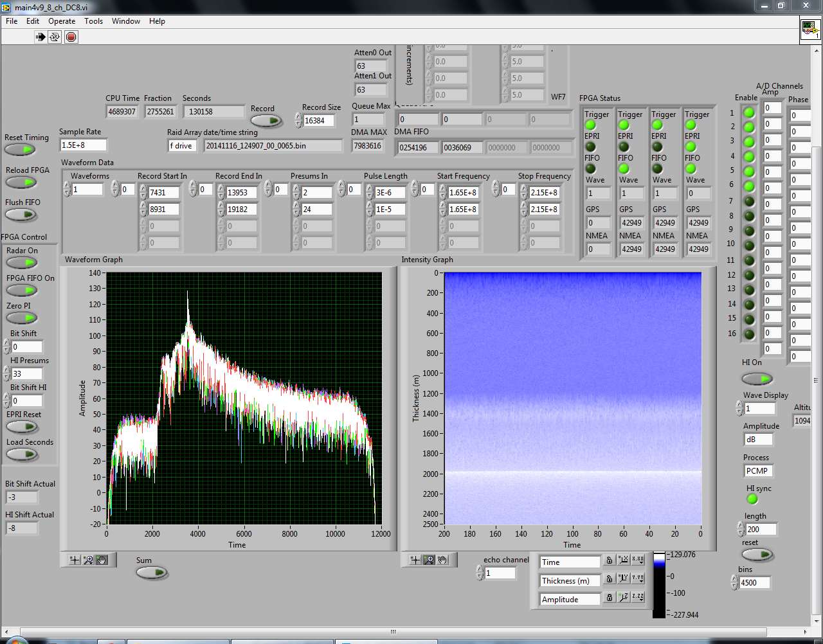Select the Intensity Graph cursor crosshair tool
Screen dimensions: 823x644
point(415,560)
